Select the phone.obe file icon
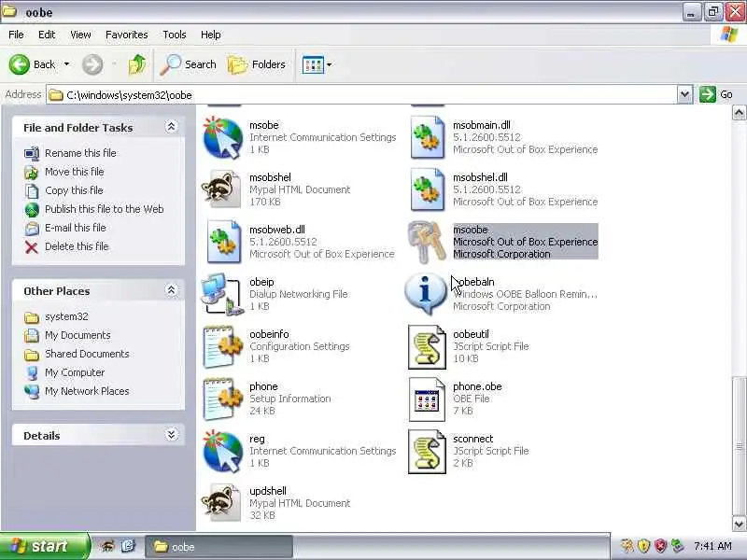747x560 pixels. coord(427,399)
